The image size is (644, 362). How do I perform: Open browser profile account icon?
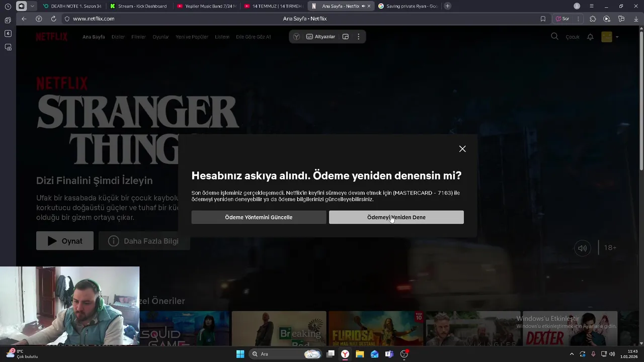[577, 6]
